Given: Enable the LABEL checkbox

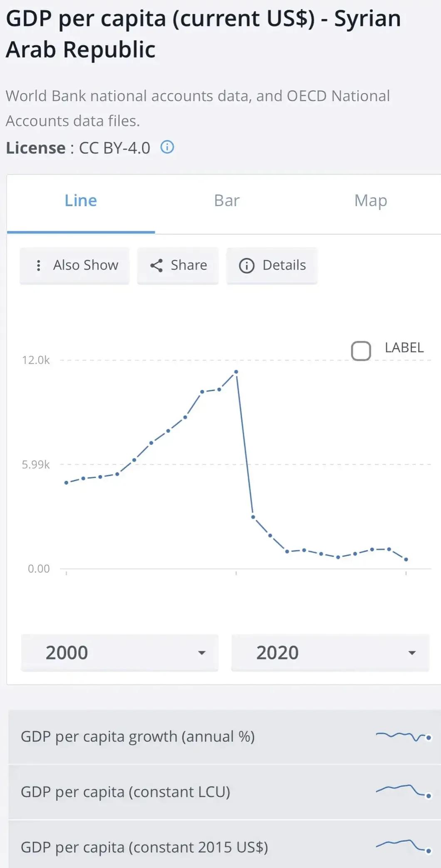Looking at the screenshot, I should 361,351.
